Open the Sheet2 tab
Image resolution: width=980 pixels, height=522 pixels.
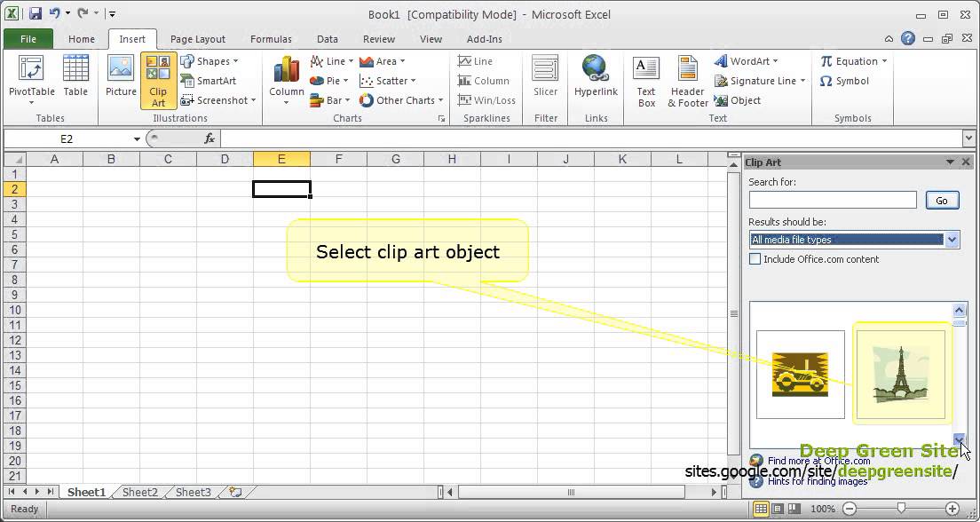(138, 491)
